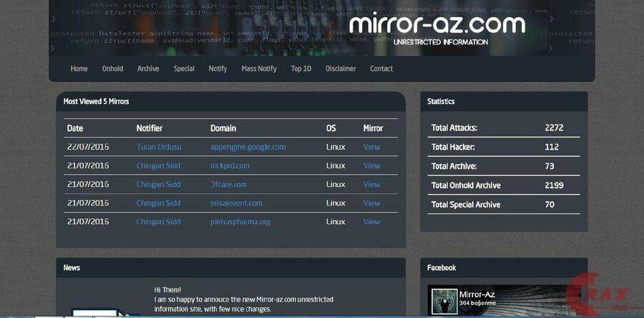Open the Archive page
The image size is (644, 318).
(x=148, y=69)
